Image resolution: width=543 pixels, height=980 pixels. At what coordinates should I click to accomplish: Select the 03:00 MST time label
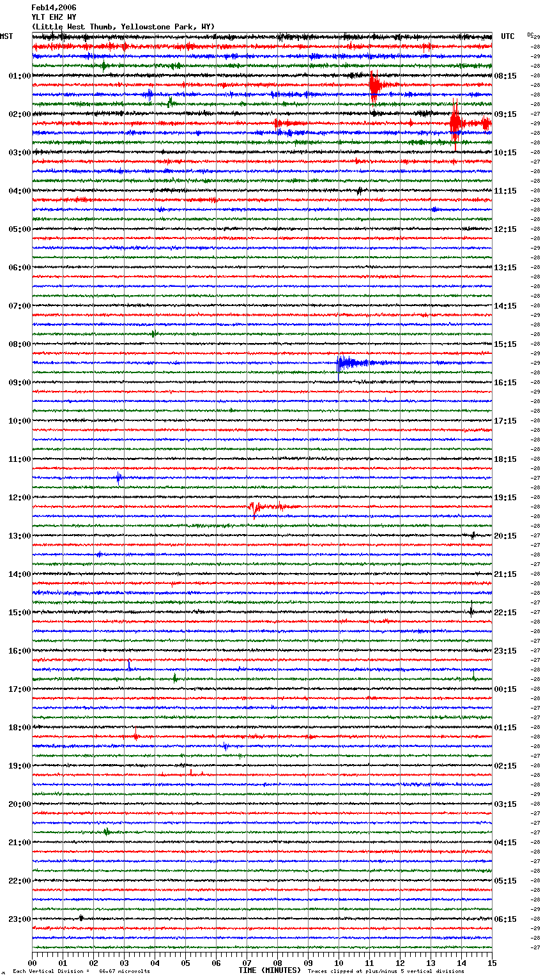pyautogui.click(x=20, y=153)
